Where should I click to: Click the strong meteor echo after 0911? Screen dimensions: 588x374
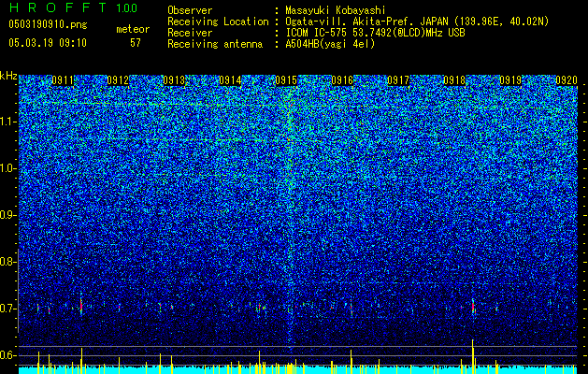(81, 306)
